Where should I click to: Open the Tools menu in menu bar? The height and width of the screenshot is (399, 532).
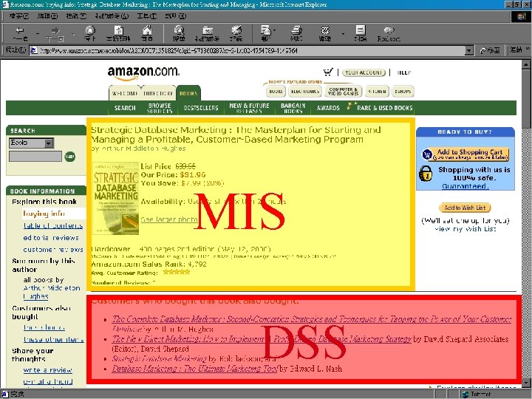pos(147,16)
